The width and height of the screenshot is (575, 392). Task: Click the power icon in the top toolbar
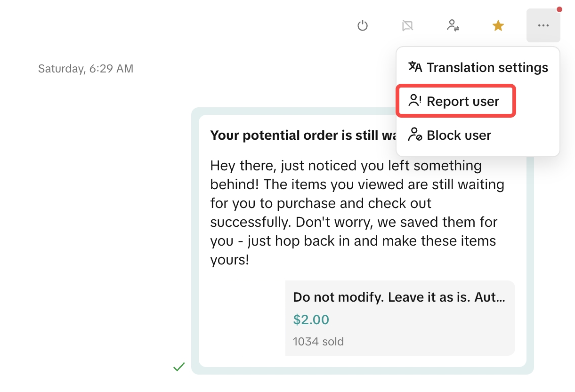(362, 25)
